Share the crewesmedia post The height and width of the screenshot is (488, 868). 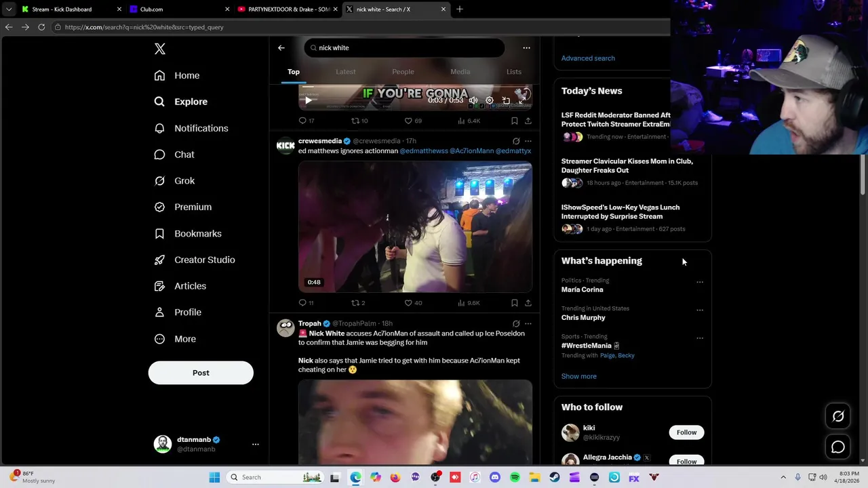tap(528, 303)
